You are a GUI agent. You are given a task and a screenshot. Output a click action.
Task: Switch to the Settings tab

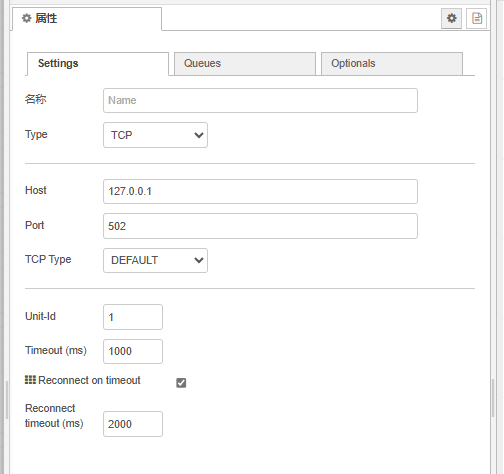point(98,64)
